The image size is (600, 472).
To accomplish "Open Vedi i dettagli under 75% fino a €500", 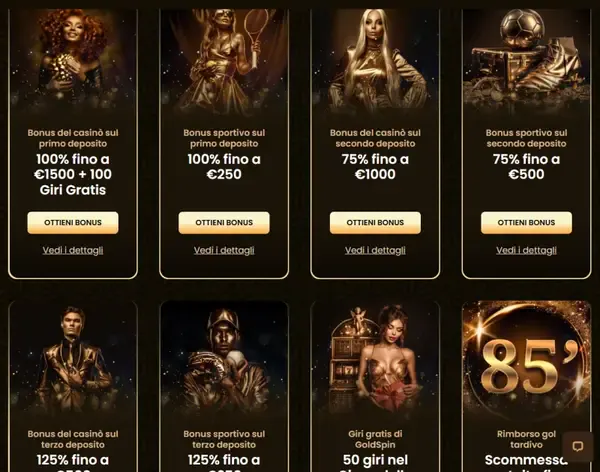I will point(526,250).
